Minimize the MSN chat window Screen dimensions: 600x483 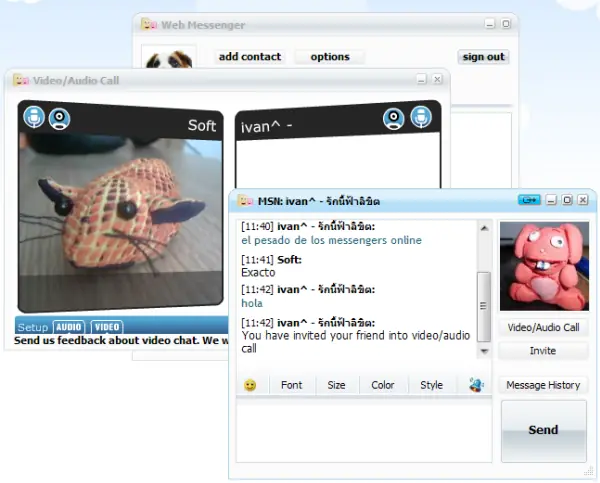tap(551, 200)
